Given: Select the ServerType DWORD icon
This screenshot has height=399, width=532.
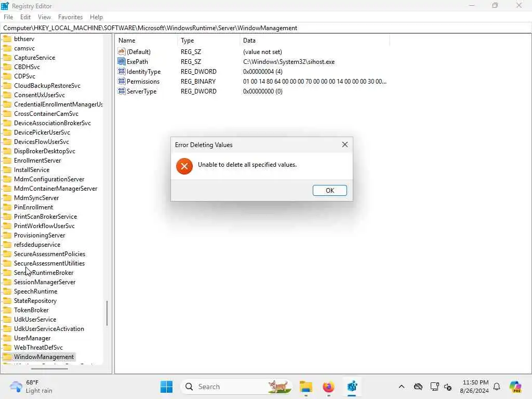Looking at the screenshot, I should click(122, 91).
